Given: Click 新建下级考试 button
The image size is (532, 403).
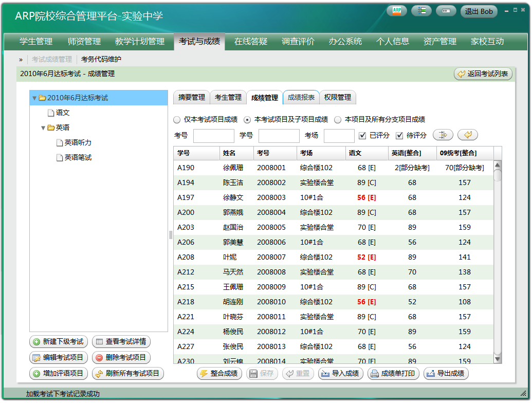Looking at the screenshot, I should tap(59, 342).
